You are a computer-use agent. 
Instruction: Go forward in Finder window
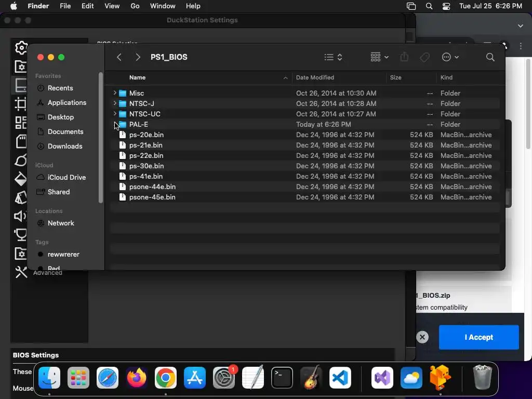137,57
